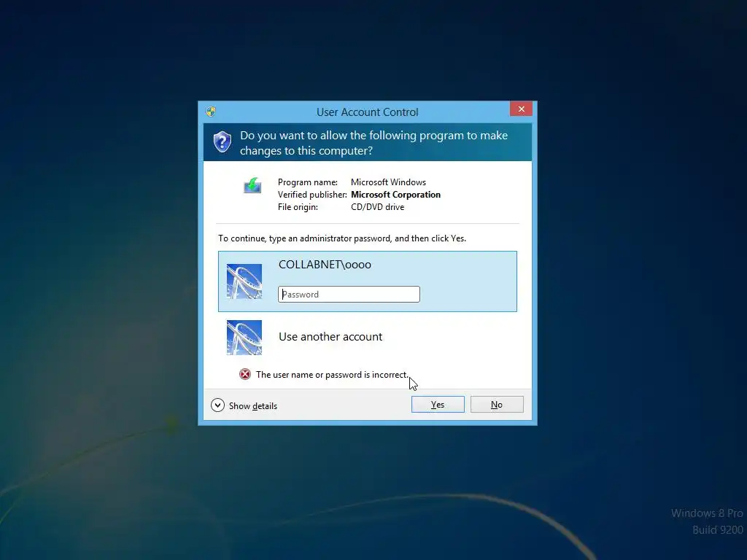Click the UAC shield icon in title bar
Image resolution: width=747 pixels, height=560 pixels.
(211, 112)
